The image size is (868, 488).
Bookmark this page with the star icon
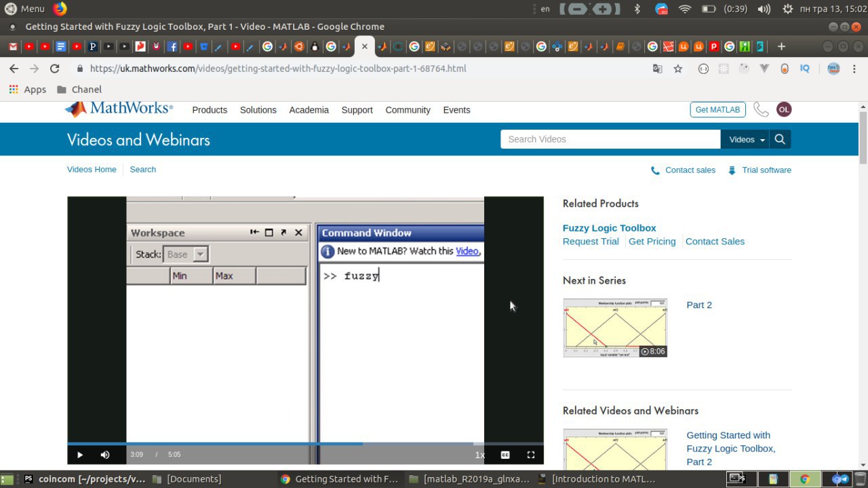[677, 69]
